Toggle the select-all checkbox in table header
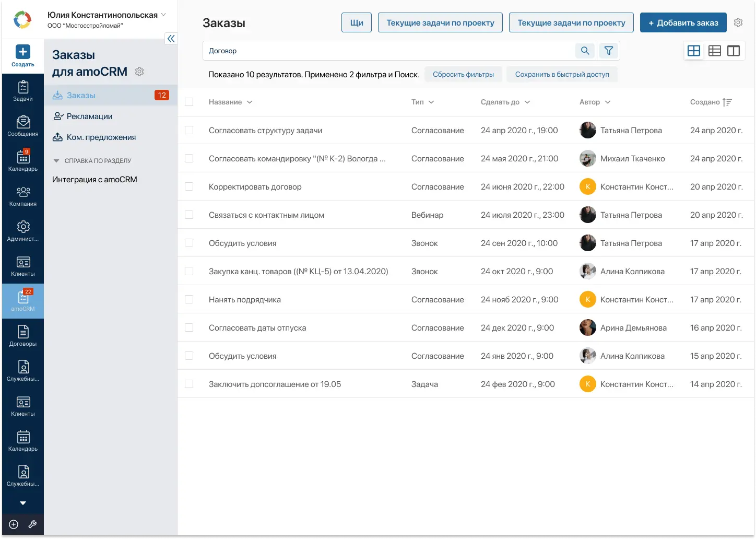The width and height of the screenshot is (756, 539). pyautogui.click(x=189, y=102)
